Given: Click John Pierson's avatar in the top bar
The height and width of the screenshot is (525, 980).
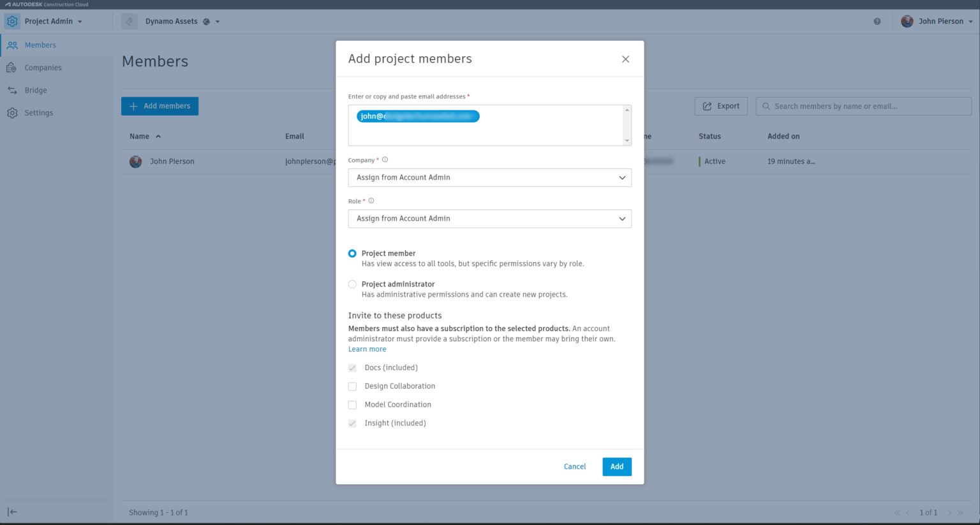Looking at the screenshot, I should tap(907, 21).
